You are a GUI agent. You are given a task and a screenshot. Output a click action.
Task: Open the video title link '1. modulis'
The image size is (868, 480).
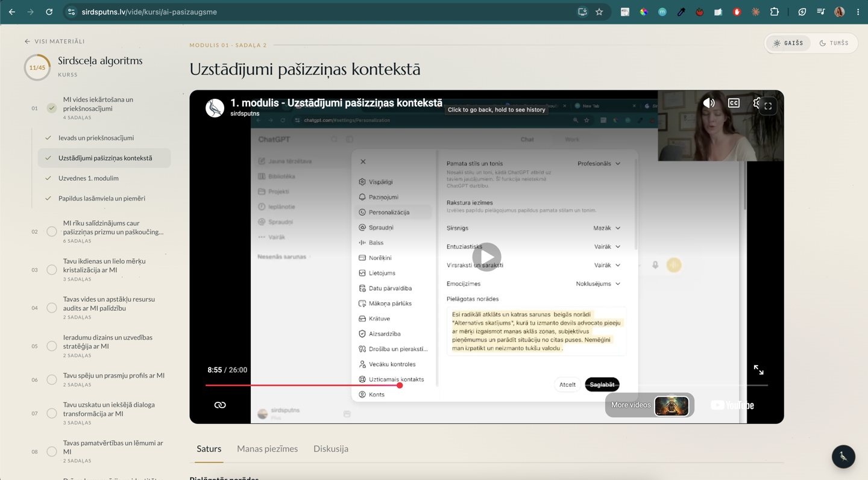pyautogui.click(x=336, y=103)
